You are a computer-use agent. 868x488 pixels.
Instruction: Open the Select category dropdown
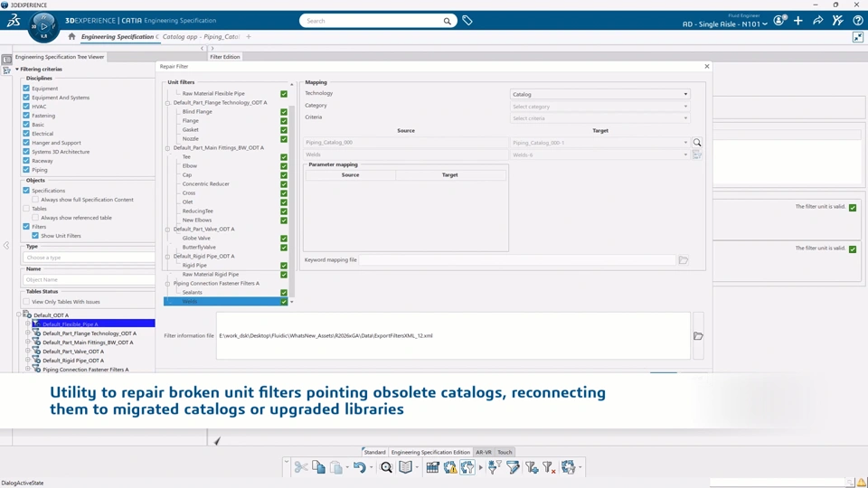[x=600, y=107]
